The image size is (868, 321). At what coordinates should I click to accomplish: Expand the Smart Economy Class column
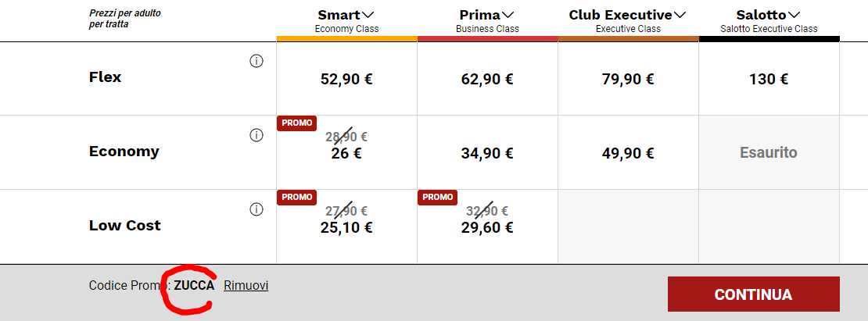368,15
